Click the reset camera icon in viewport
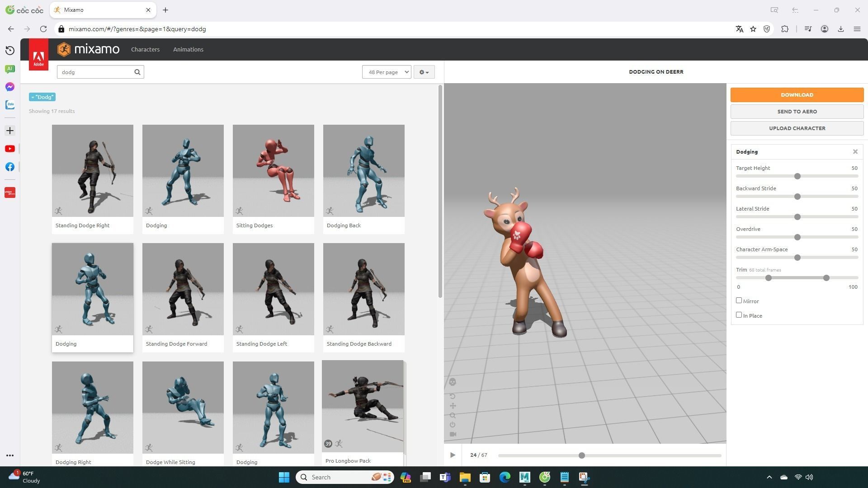Viewport: 868px width, 488px height. pyautogui.click(x=453, y=425)
